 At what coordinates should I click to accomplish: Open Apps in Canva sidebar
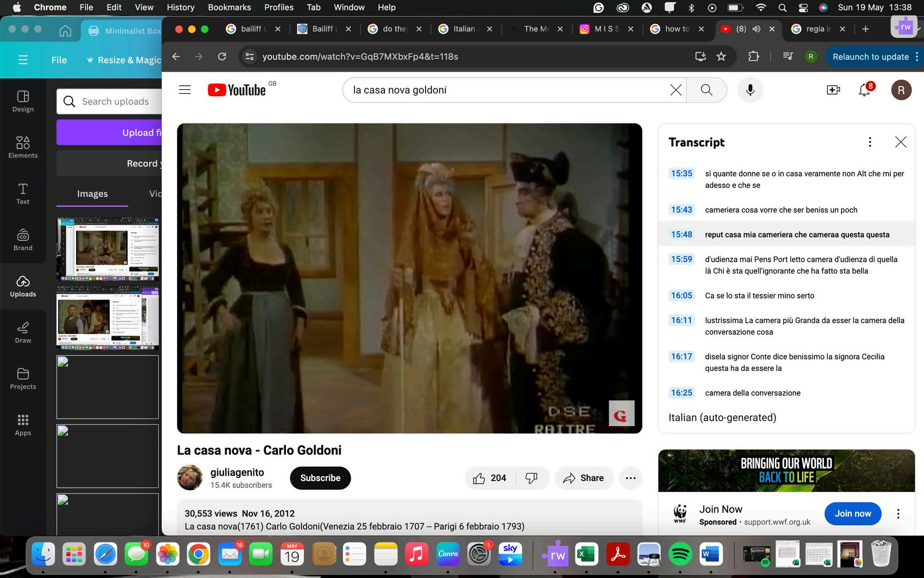click(x=23, y=425)
